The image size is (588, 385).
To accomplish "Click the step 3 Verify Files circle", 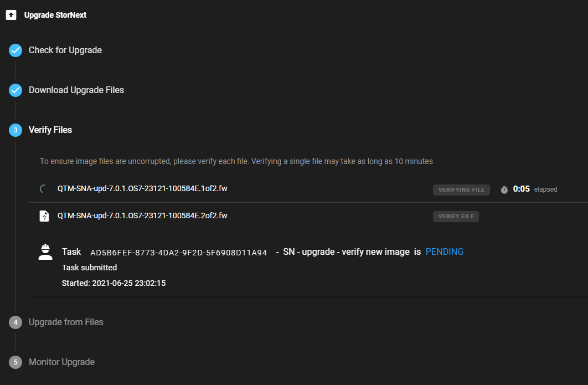I will (x=16, y=130).
